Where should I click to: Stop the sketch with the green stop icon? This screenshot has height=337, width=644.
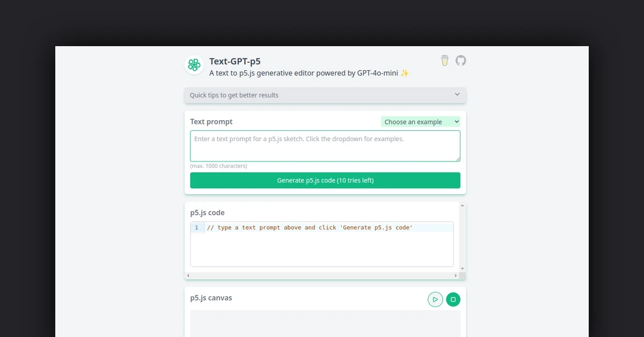(x=453, y=299)
